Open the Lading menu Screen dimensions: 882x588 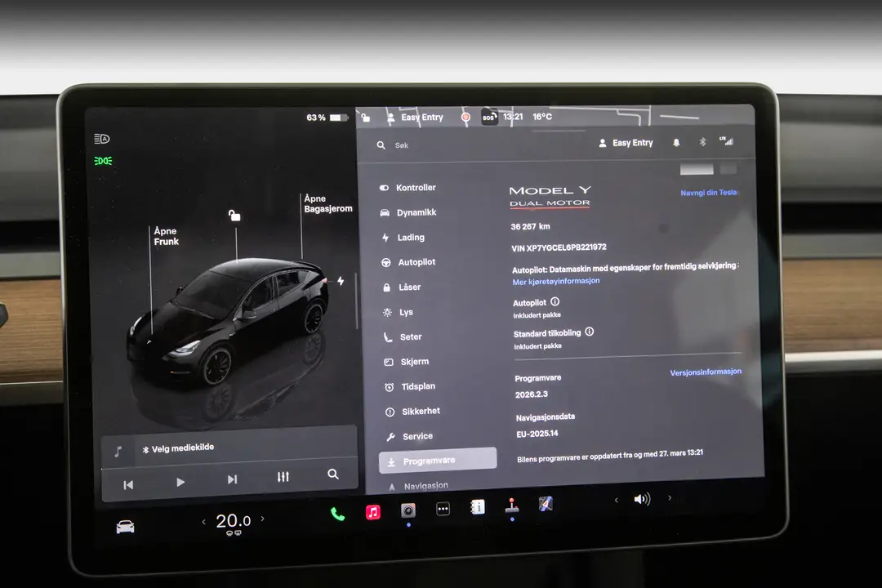click(404, 238)
